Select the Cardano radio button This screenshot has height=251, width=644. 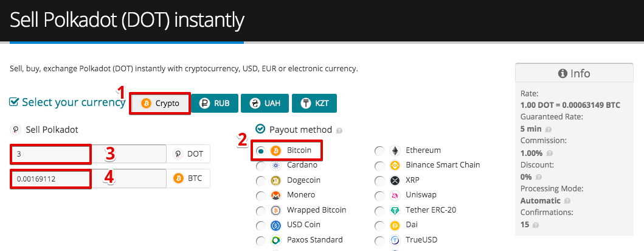(x=260, y=166)
